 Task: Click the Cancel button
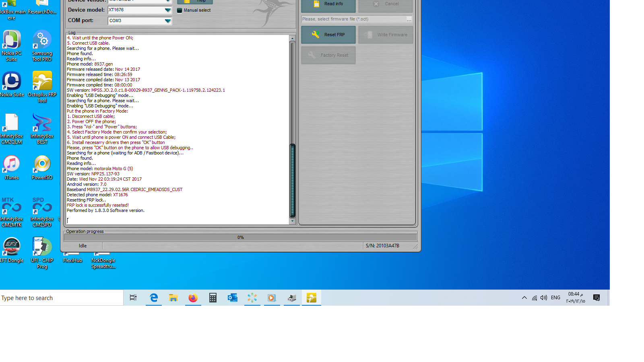pyautogui.click(x=386, y=4)
